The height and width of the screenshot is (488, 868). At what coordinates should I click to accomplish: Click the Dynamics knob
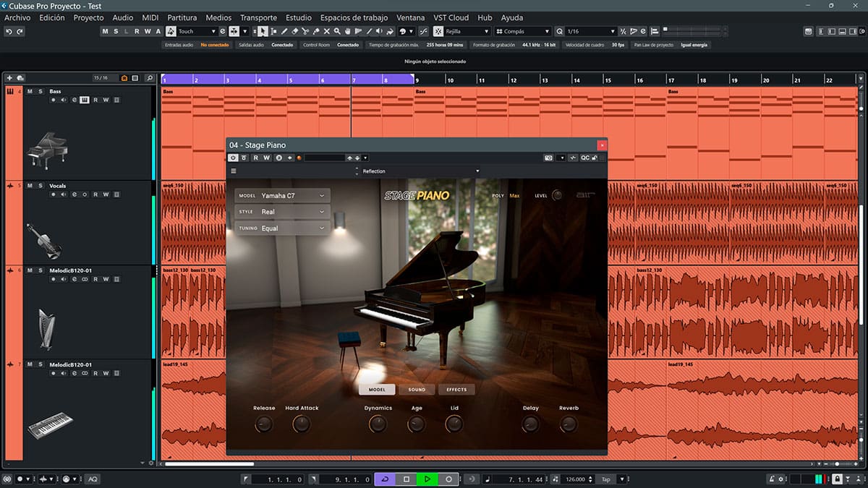378,424
